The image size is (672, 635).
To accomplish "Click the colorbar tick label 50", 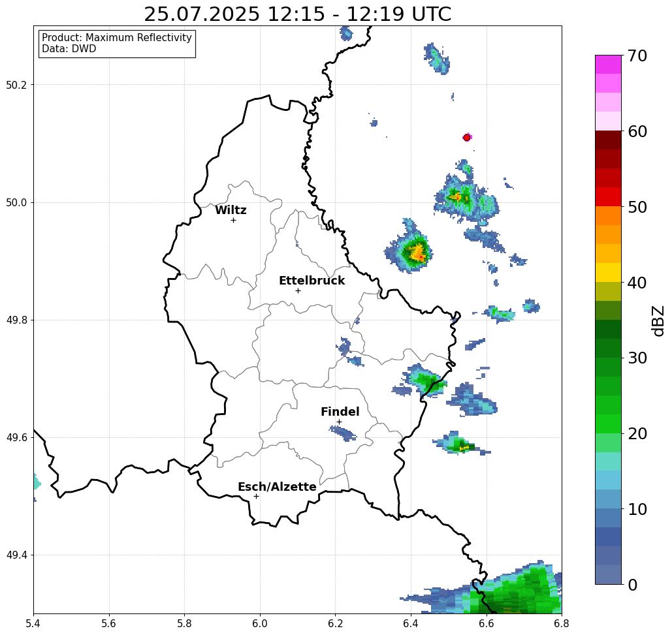I will point(637,208).
